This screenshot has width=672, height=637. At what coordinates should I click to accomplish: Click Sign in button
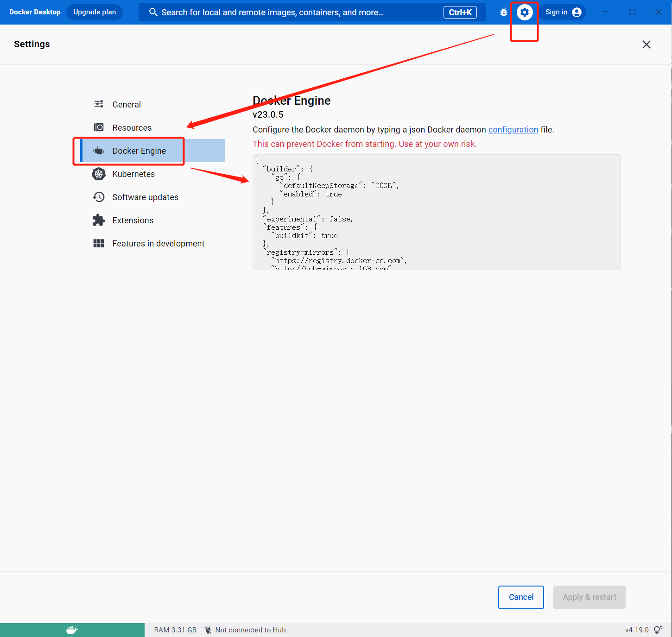(563, 13)
